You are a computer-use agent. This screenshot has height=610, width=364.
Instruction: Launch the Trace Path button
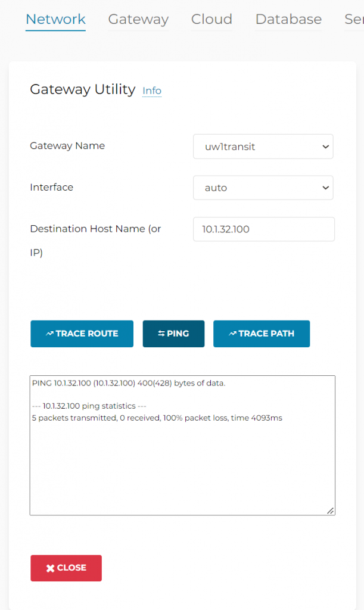pyautogui.click(x=262, y=334)
